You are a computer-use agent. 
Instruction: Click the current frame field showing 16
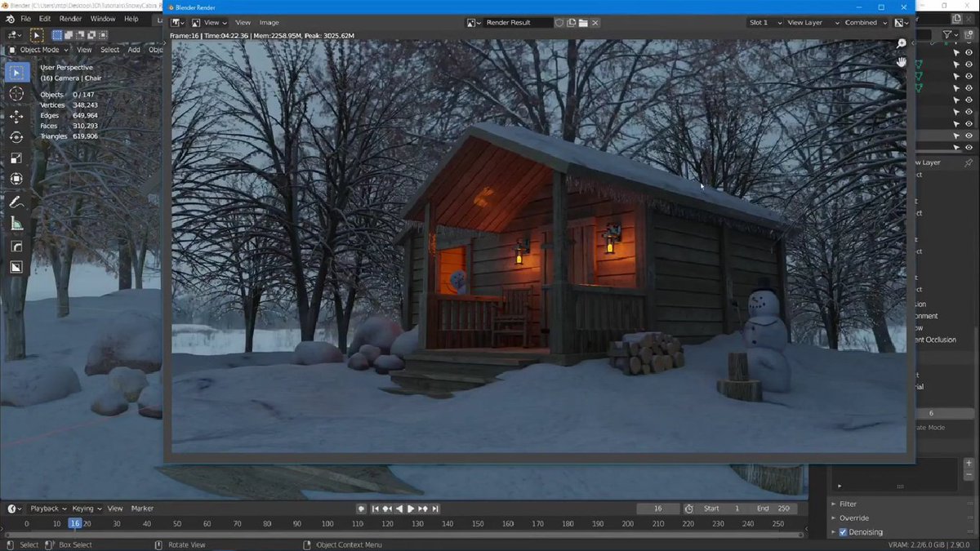pos(658,509)
